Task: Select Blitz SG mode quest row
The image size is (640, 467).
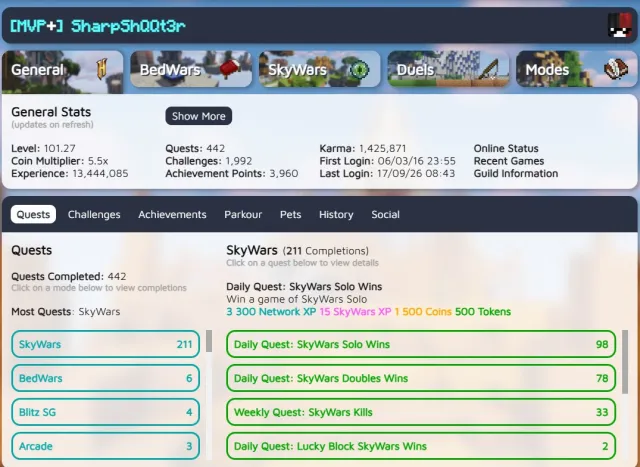Action: (x=106, y=412)
